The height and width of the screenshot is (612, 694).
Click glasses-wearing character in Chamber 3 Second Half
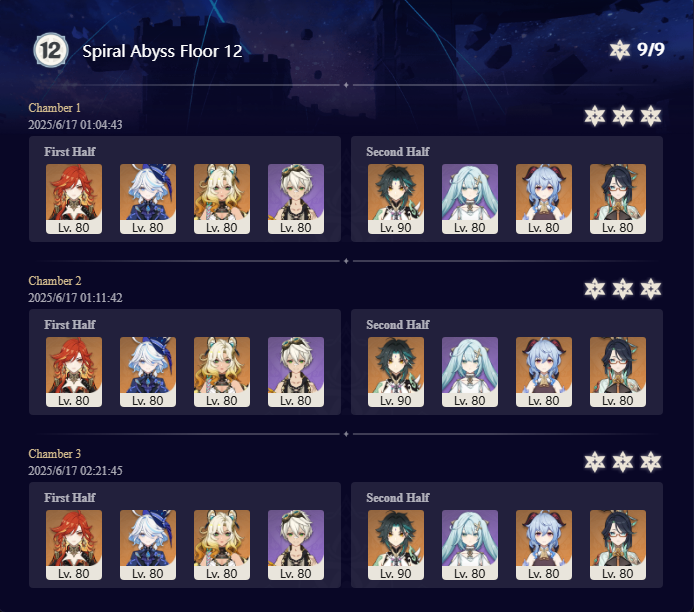tap(618, 545)
